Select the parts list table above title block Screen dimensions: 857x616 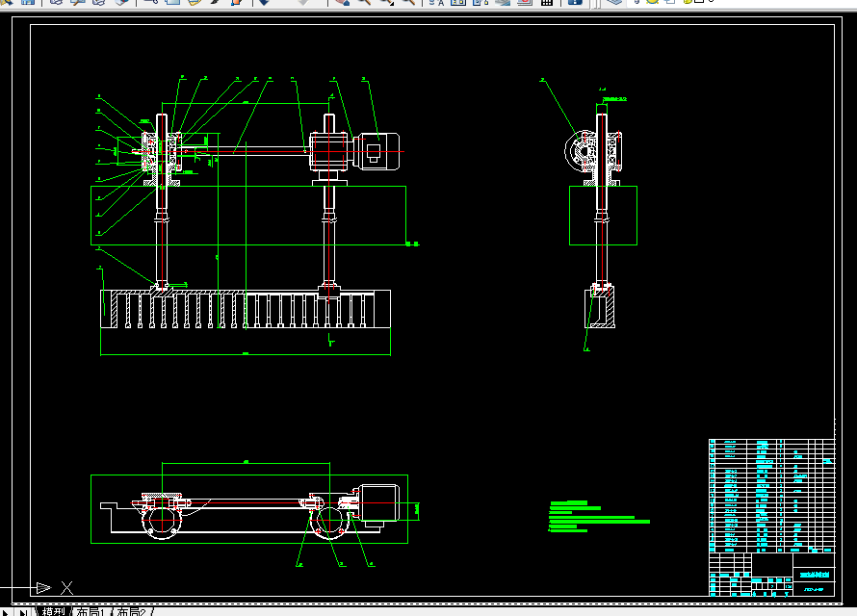coord(771,496)
